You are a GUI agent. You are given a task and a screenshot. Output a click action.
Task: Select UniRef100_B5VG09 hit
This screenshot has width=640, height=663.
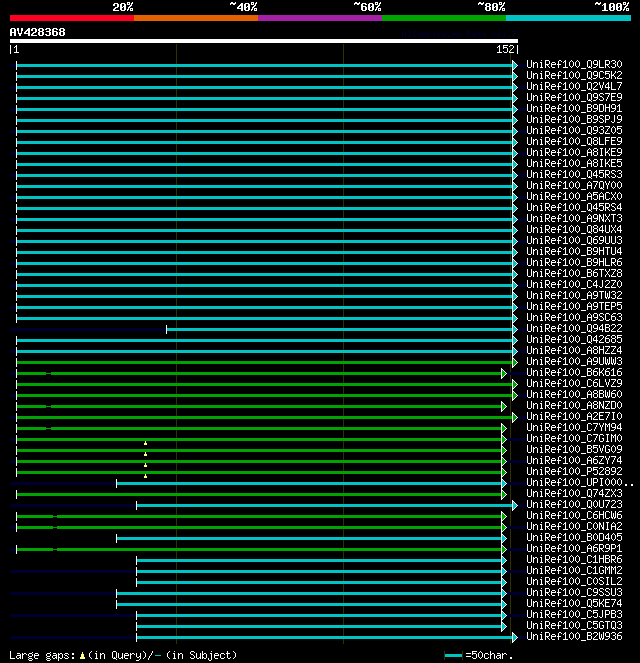pos(574,449)
